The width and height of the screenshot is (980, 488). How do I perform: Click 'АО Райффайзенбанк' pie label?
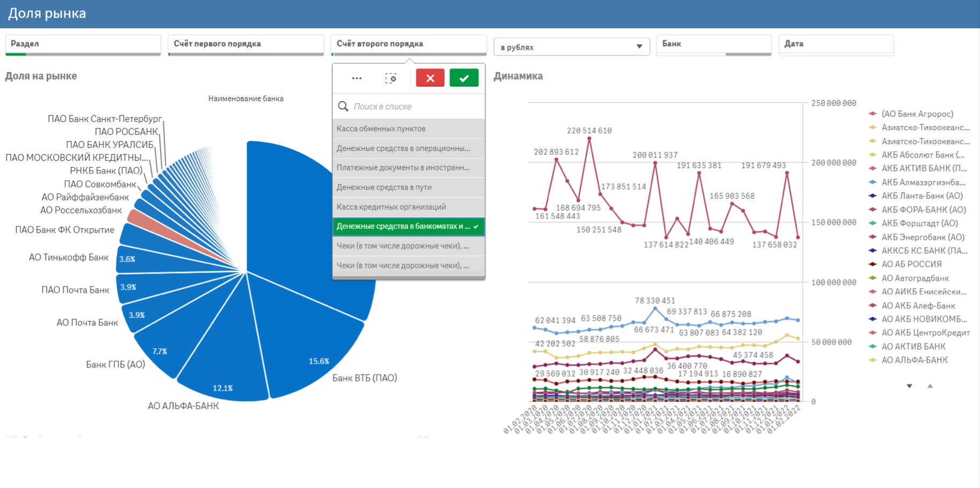tap(85, 197)
